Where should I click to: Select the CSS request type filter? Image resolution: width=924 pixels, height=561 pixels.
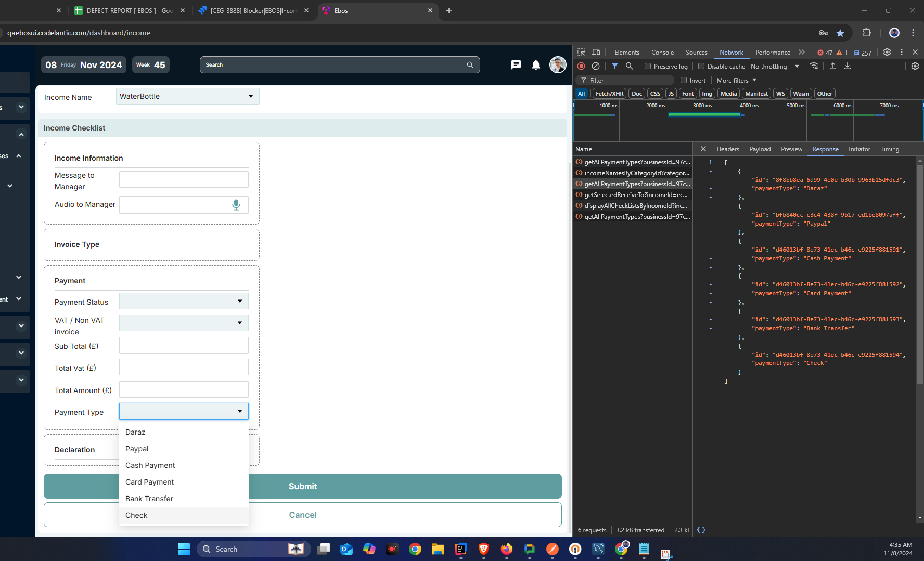tap(655, 94)
